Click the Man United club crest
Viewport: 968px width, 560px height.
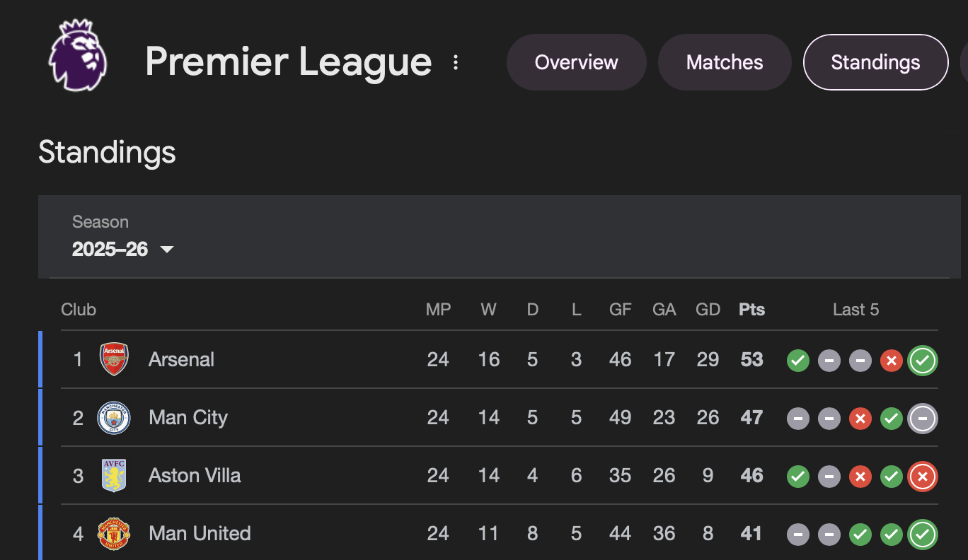click(x=114, y=534)
